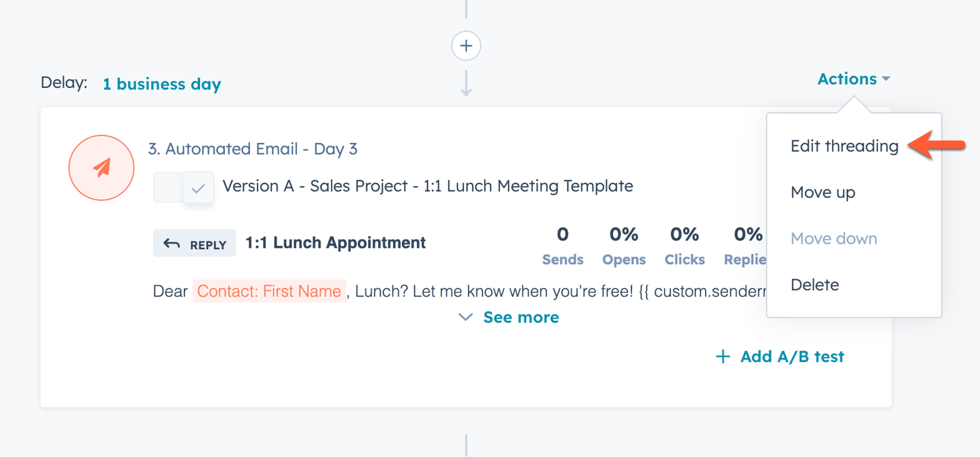
Task: Click the disabled Move down option
Action: pos(834,238)
